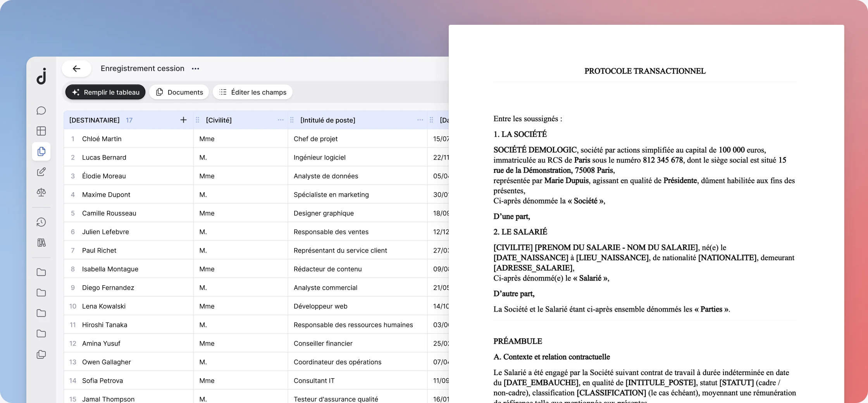Open the edit pencil icon in sidebar

click(41, 172)
